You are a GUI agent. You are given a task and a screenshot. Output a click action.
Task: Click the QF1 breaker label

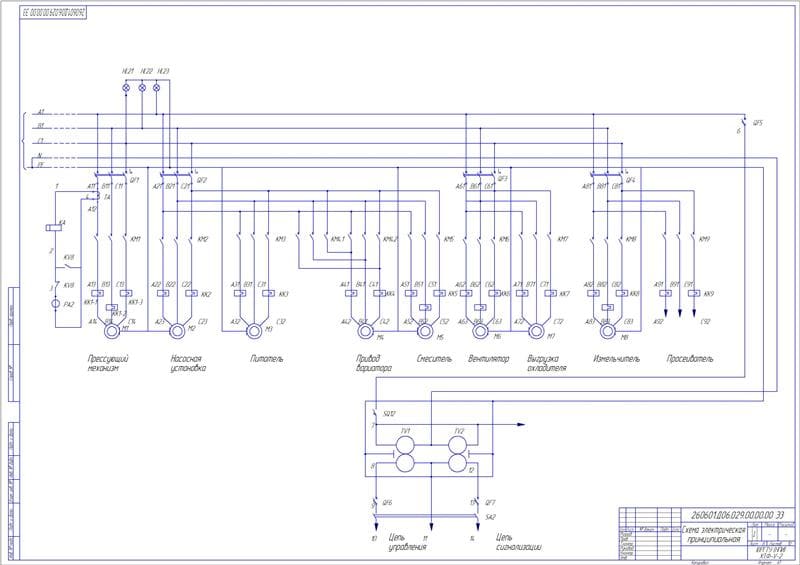[x=135, y=180]
